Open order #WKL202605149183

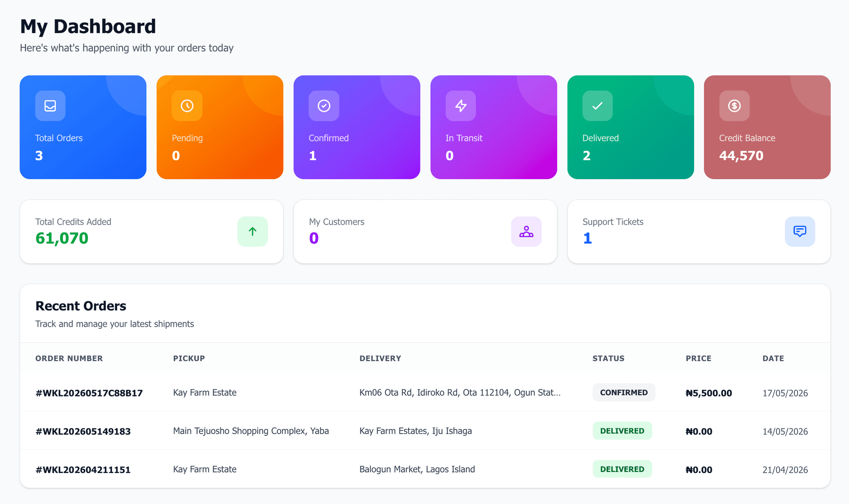pyautogui.click(x=83, y=431)
